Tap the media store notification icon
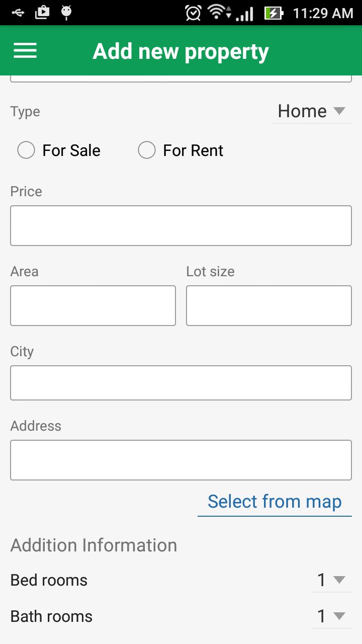This screenshot has height=644, width=362. click(42, 12)
